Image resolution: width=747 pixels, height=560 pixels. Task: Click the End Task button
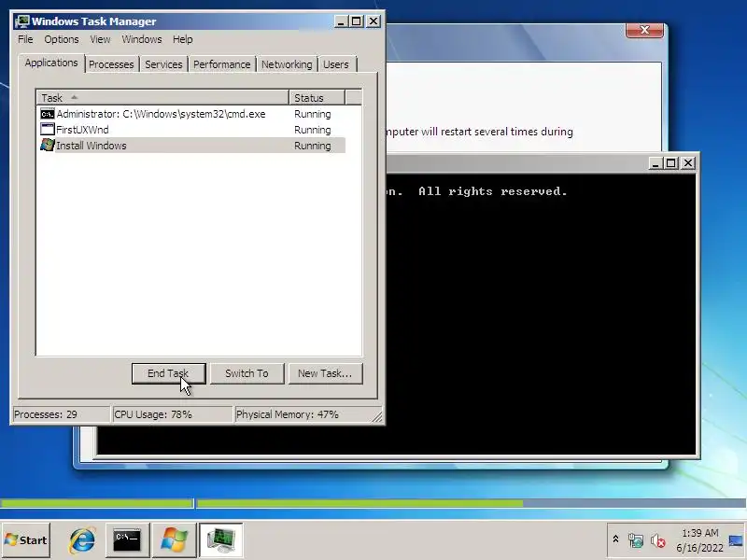pos(169,373)
